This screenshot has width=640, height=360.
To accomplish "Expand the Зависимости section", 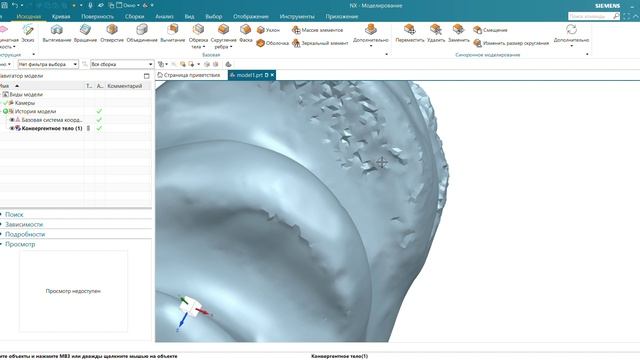I will pyautogui.click(x=24, y=224).
